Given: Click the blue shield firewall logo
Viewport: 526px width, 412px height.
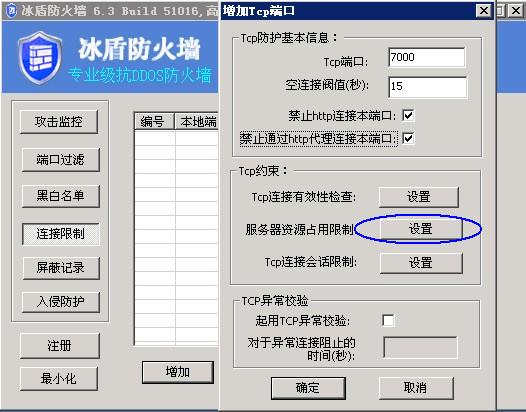Looking at the screenshot, I should (40, 58).
